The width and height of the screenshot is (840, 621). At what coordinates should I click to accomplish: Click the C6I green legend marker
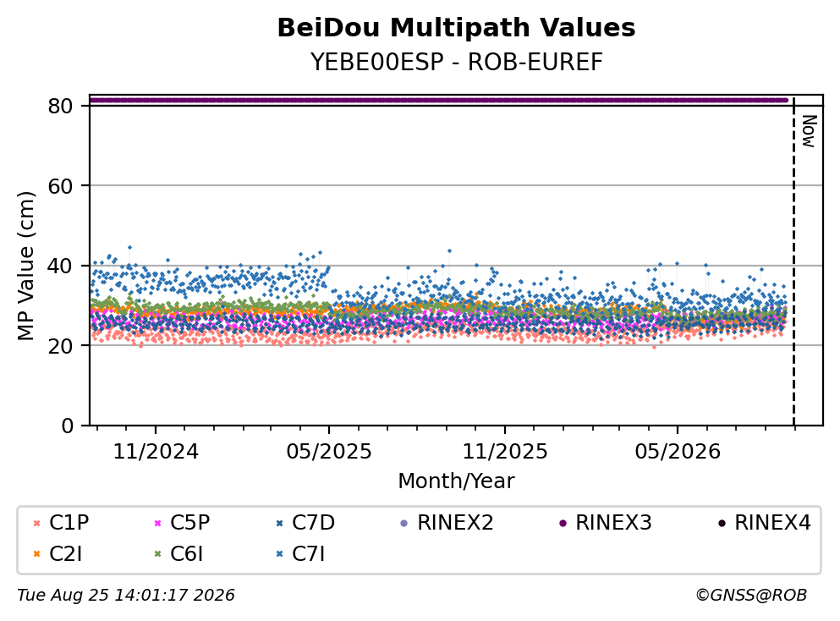tap(157, 554)
